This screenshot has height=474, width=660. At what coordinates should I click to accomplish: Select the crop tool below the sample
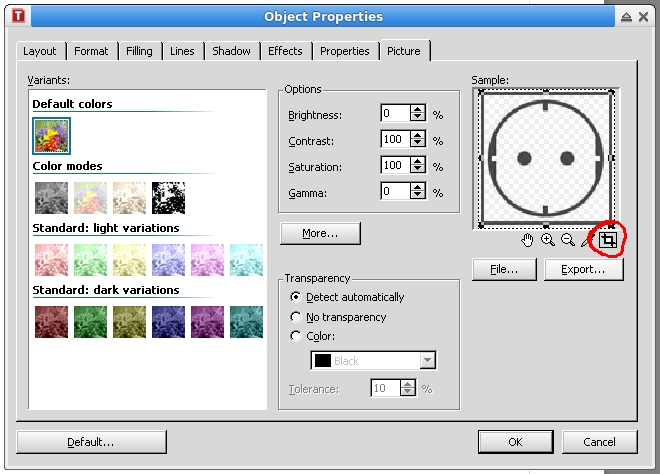point(606,240)
